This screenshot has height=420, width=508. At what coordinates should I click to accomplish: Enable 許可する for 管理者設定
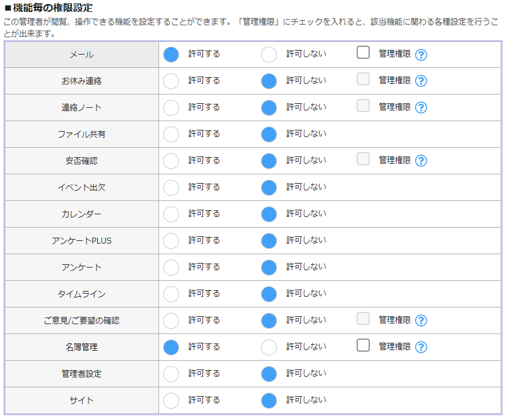click(x=171, y=374)
